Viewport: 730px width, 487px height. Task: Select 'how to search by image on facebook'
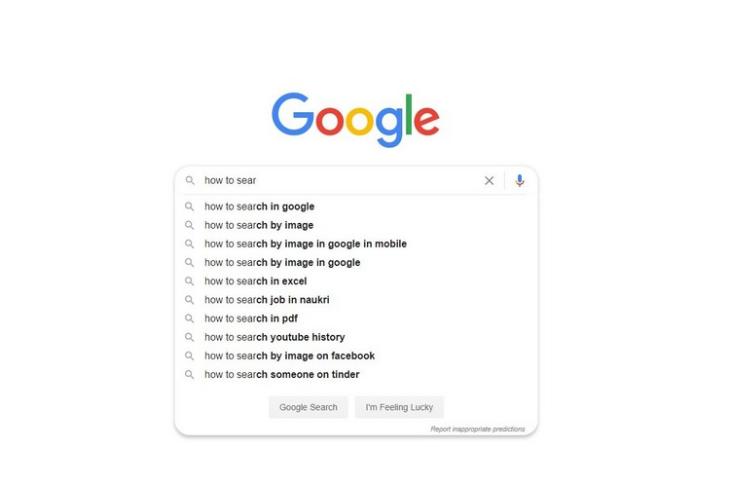pos(356,356)
